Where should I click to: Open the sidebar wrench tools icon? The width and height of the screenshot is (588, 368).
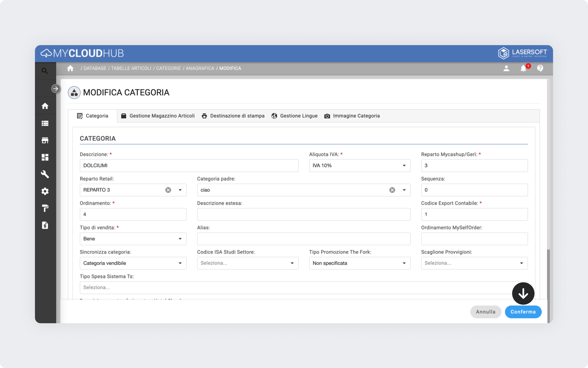click(45, 174)
